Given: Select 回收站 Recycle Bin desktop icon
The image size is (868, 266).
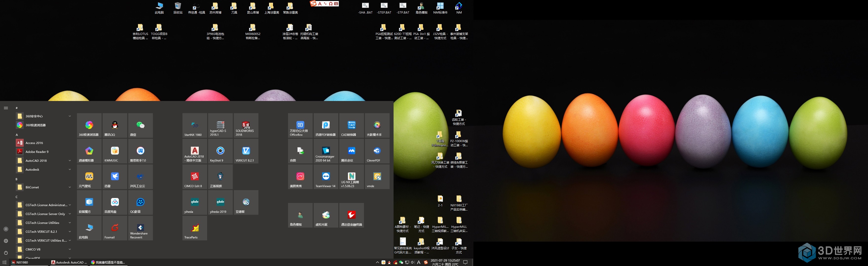Looking at the screenshot, I should tap(178, 8).
